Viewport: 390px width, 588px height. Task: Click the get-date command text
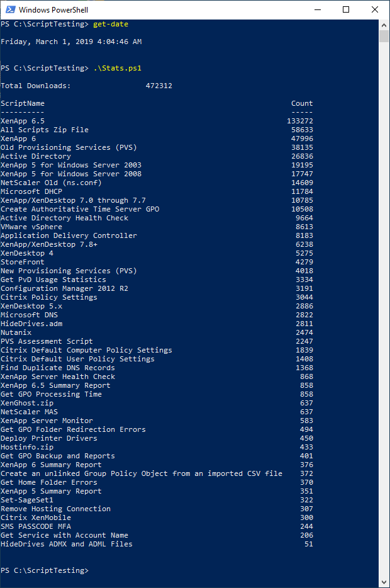[x=111, y=24]
